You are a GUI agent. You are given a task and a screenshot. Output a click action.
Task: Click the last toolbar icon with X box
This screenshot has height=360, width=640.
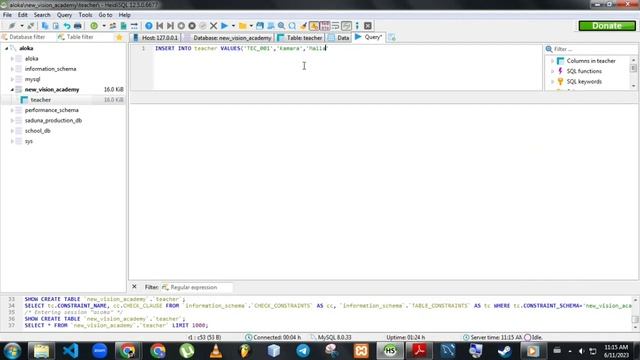(x=368, y=26)
